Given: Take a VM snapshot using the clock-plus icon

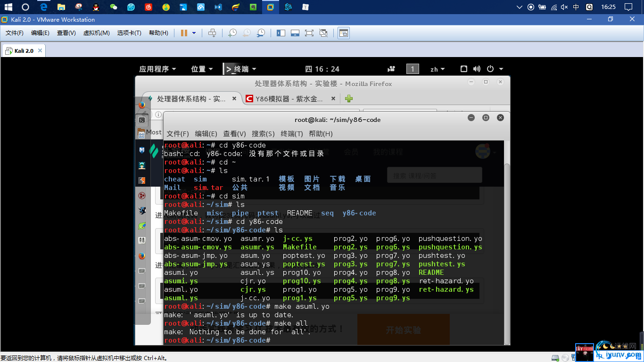Looking at the screenshot, I should coord(232,33).
